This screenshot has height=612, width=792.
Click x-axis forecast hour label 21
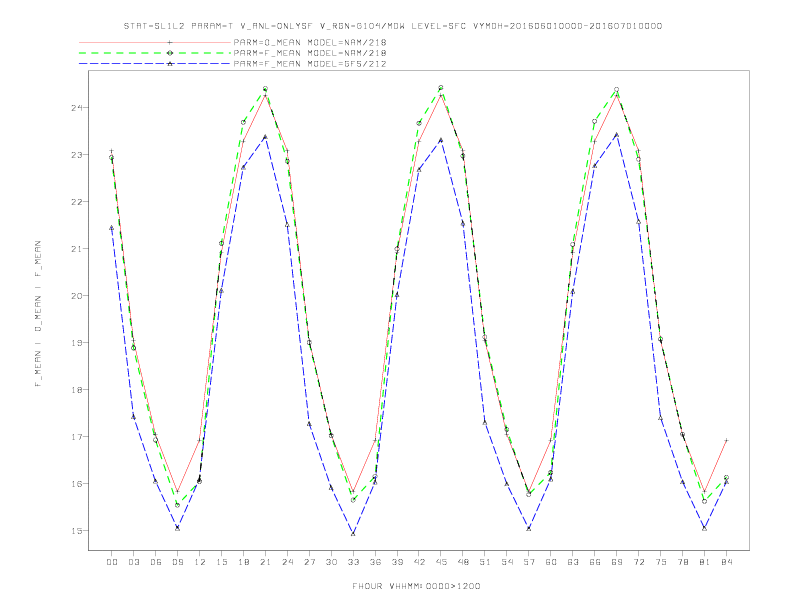[265, 562]
